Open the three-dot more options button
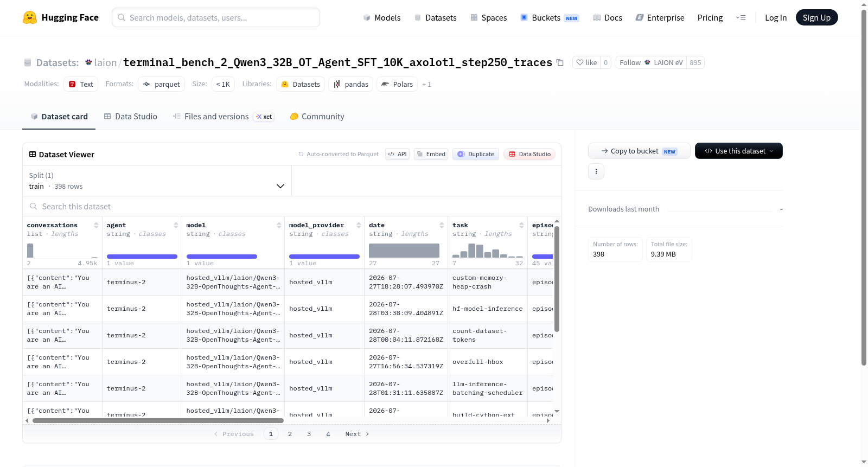Screen dimensions: 868x467 [596, 171]
